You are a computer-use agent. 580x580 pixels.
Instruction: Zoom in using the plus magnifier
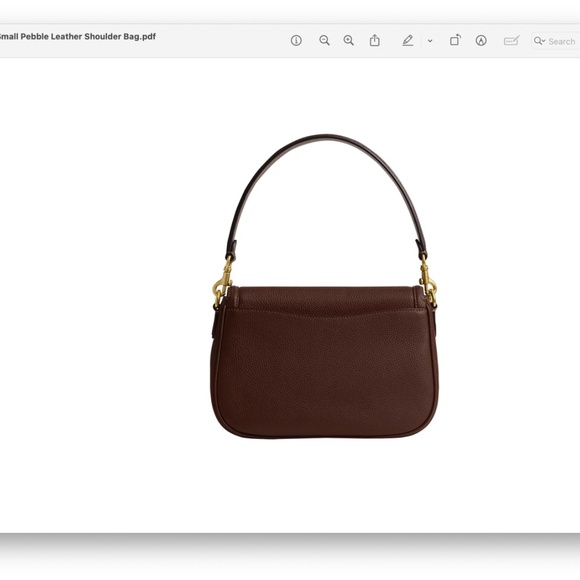(348, 41)
